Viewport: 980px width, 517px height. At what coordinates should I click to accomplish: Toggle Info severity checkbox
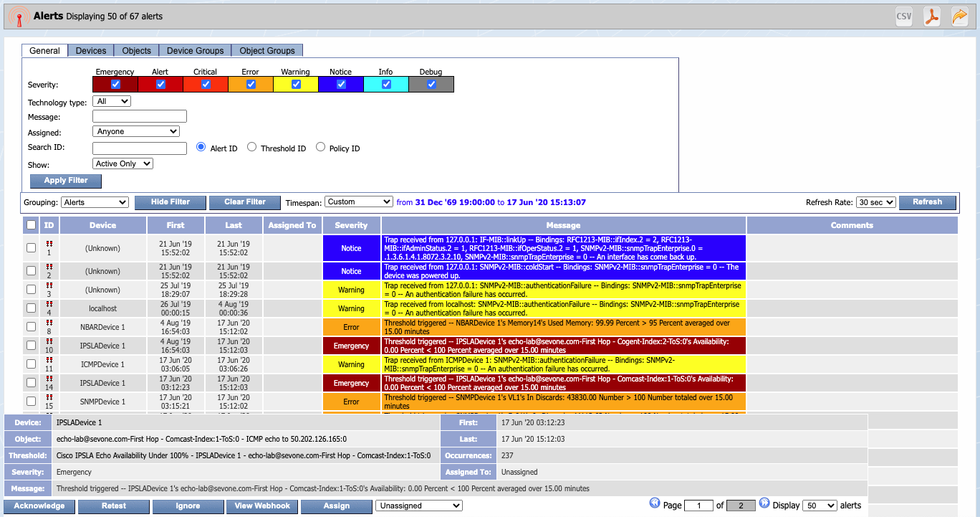(x=386, y=85)
